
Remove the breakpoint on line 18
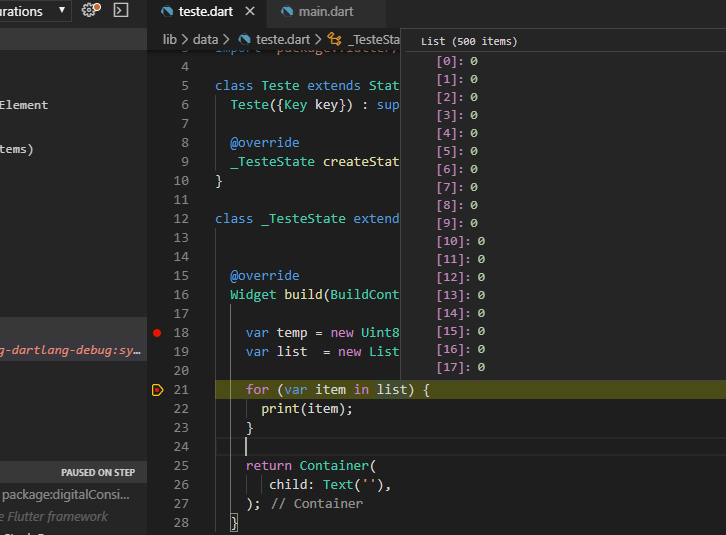tap(157, 332)
